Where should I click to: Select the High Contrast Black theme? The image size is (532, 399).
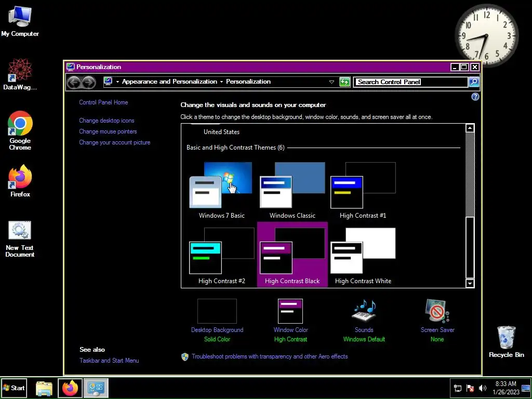tap(292, 255)
